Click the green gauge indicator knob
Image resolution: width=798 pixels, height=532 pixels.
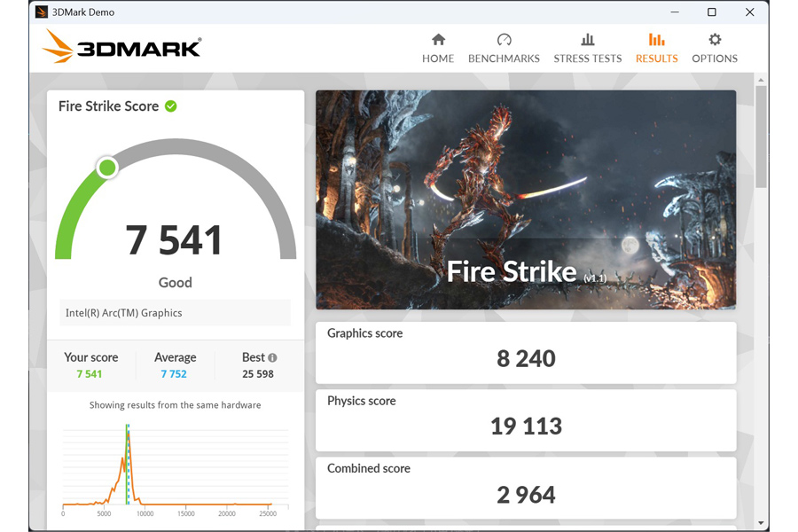tap(107, 168)
